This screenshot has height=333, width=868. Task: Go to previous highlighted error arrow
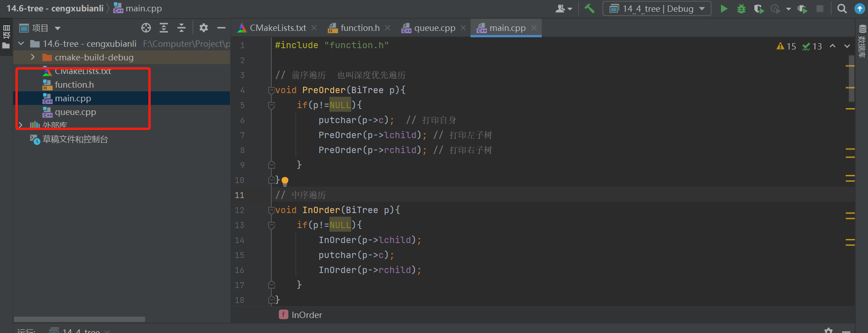pyautogui.click(x=833, y=46)
